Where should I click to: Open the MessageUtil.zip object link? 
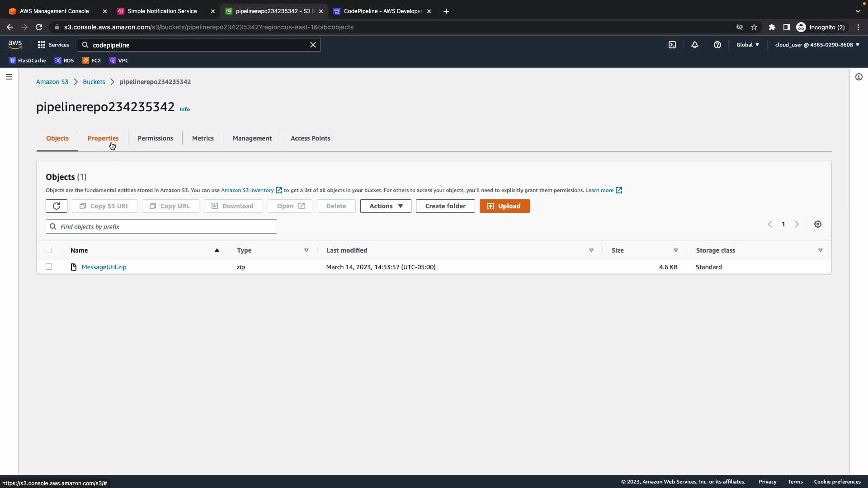pyautogui.click(x=104, y=267)
